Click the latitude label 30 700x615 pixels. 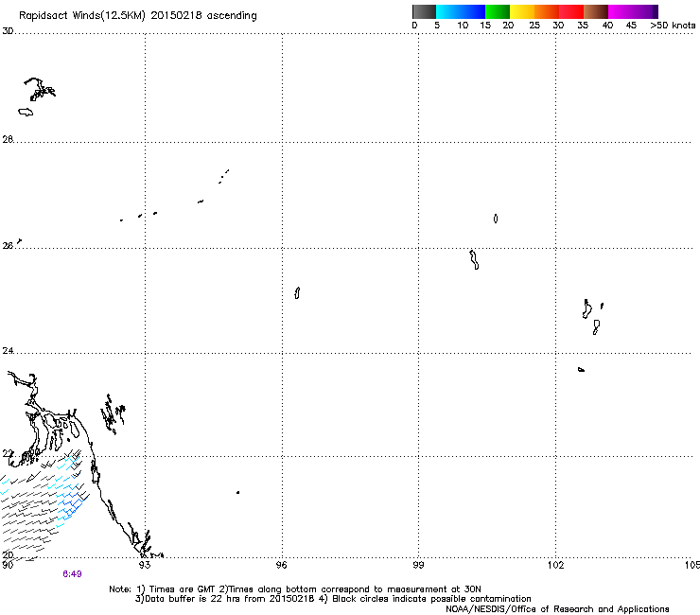point(8,31)
